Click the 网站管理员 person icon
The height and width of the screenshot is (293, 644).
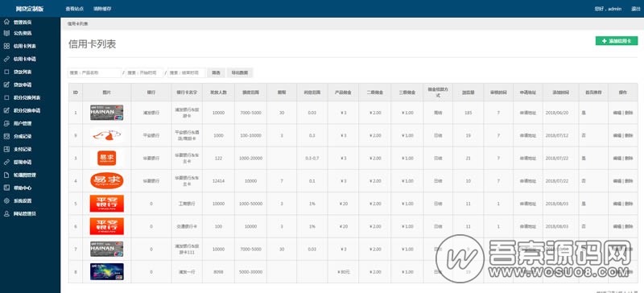[x=6, y=213]
